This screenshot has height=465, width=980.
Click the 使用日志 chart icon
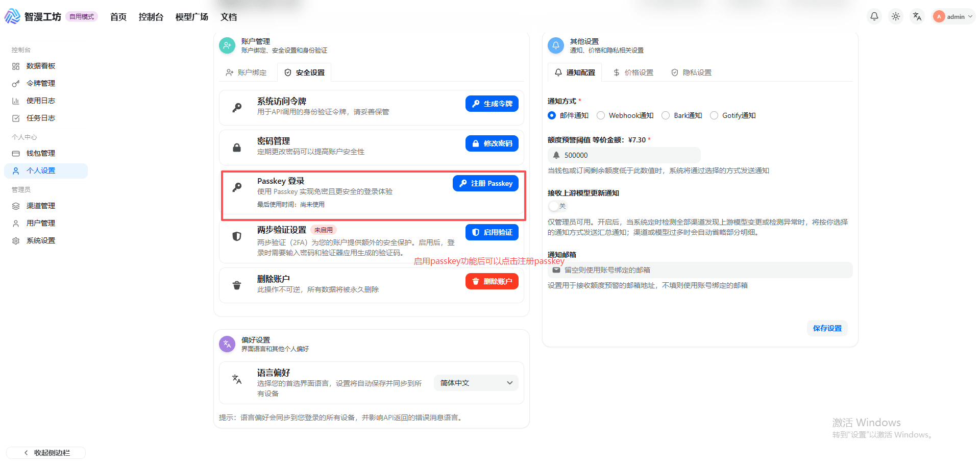tap(16, 101)
